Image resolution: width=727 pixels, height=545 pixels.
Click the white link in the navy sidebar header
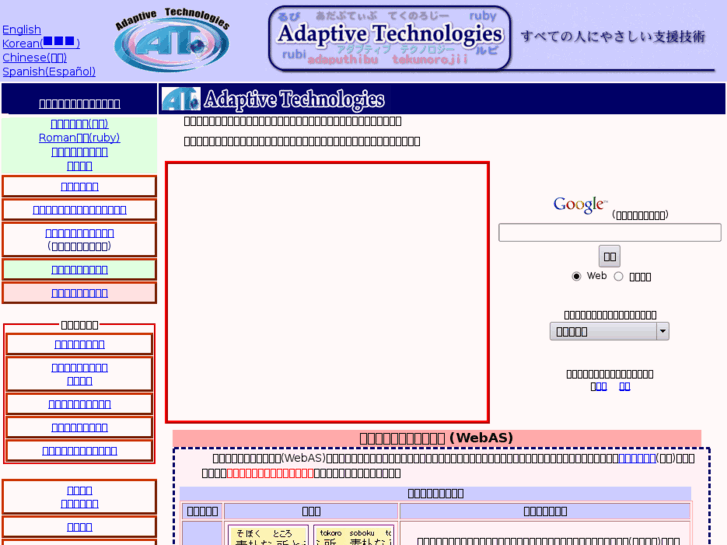80,103
